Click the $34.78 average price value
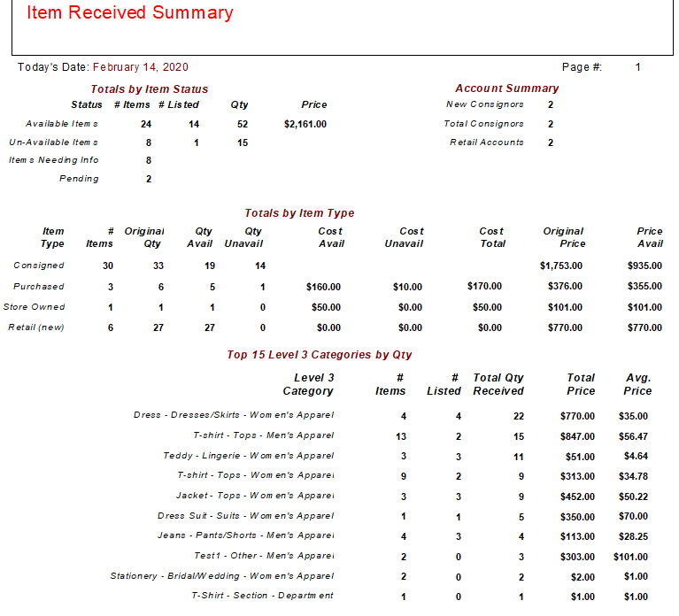679x616 pixels. coord(633,476)
